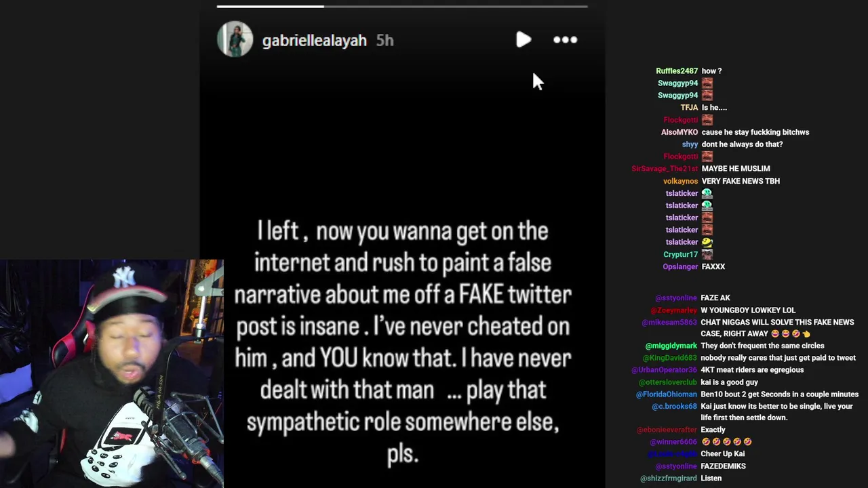The width and height of the screenshot is (868, 488).
Task: Select the first Swaggyp94 emote in chat
Action: pos(707,83)
